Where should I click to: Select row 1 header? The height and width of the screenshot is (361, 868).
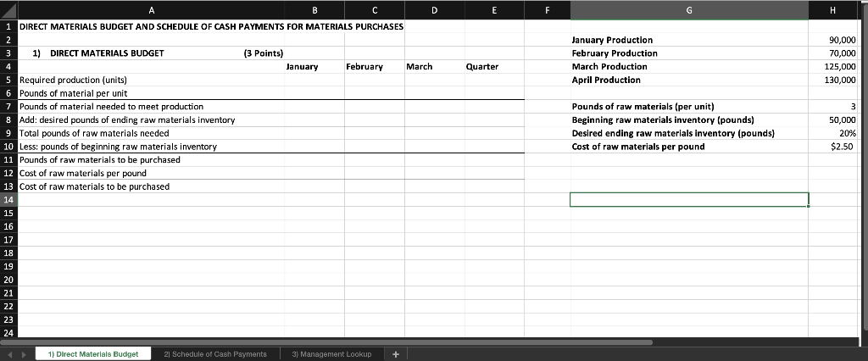(8, 26)
